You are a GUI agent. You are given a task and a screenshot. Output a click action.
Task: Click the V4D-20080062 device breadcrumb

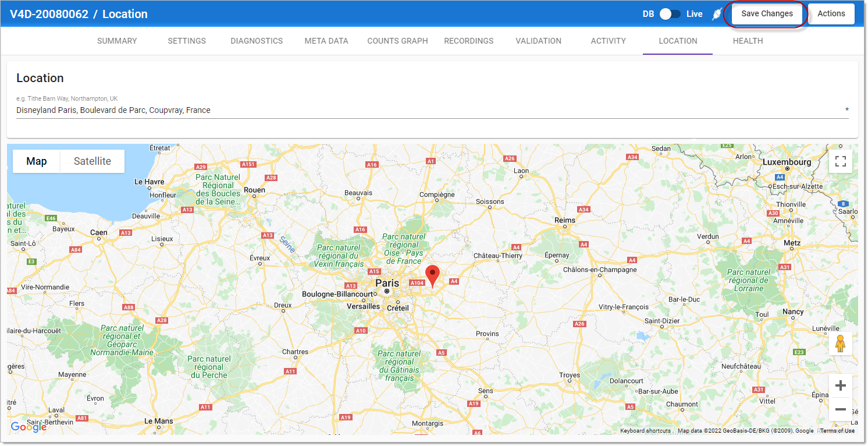tap(49, 14)
